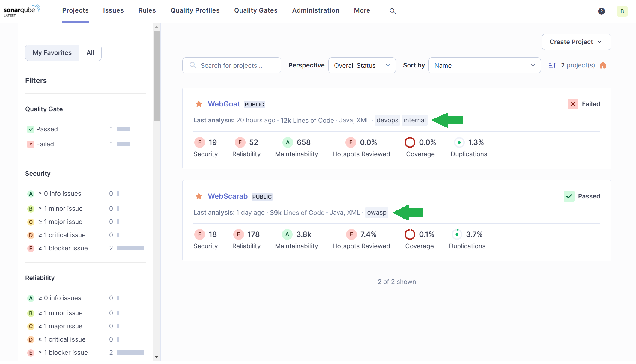Open the SonarQube logo home link
The image size is (636, 364).
click(22, 11)
